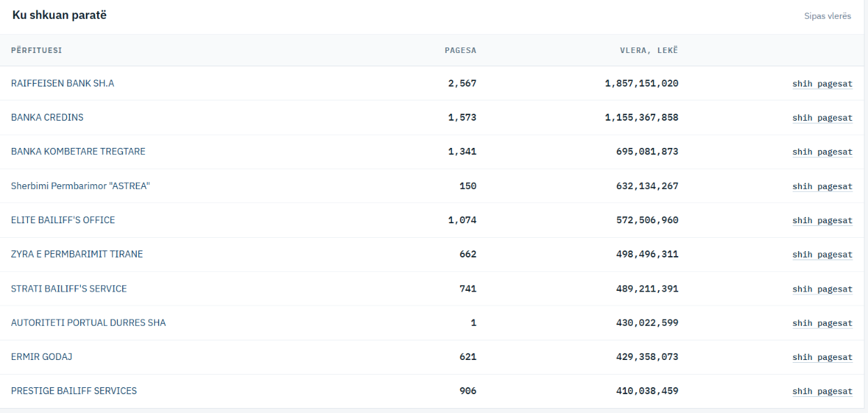Open Sherbimi Permbarimor "ASTREA" link
868x413 pixels.
coord(81,186)
